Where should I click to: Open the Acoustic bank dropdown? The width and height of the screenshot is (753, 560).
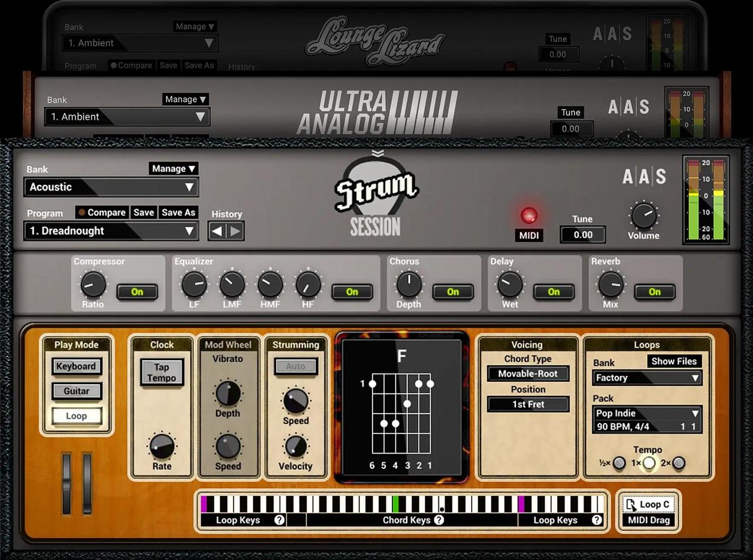[111, 187]
